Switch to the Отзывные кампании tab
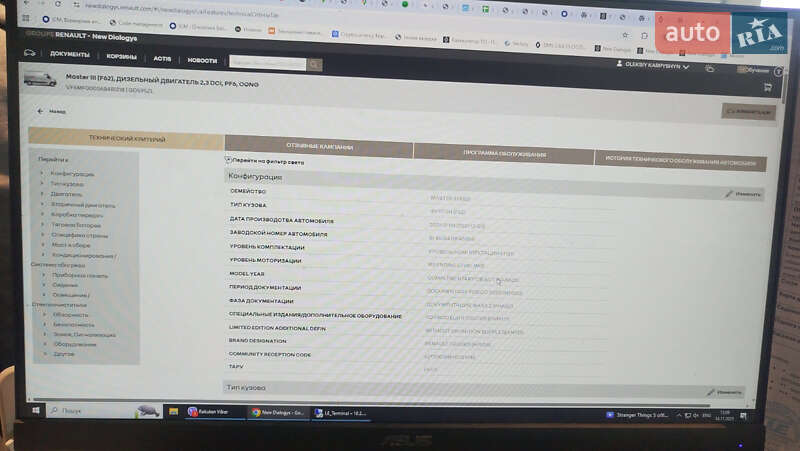Viewport: 800px width, 451px height. coord(319,147)
